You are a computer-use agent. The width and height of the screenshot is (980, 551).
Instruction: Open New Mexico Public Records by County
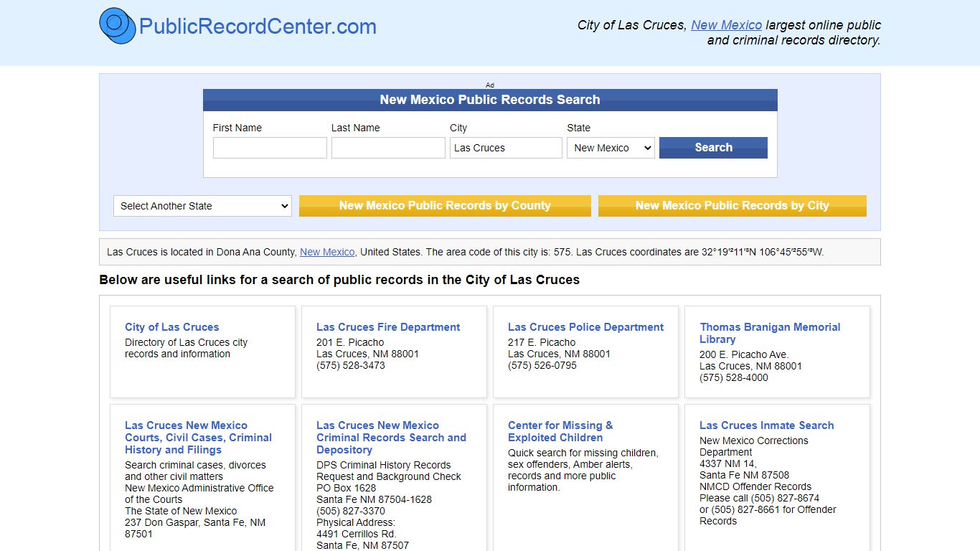445,206
